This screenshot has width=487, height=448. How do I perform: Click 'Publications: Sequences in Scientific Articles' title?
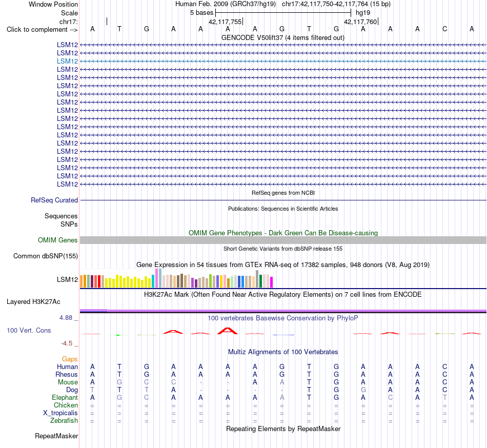pos(283,209)
